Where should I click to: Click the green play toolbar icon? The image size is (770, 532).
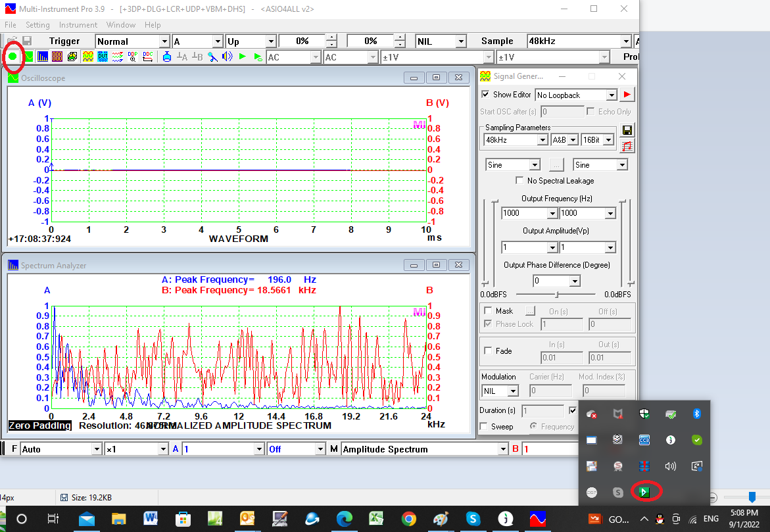pyautogui.click(x=242, y=57)
